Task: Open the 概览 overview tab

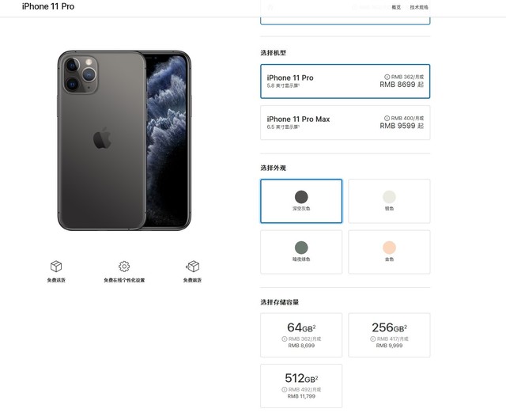Action: [x=396, y=7]
